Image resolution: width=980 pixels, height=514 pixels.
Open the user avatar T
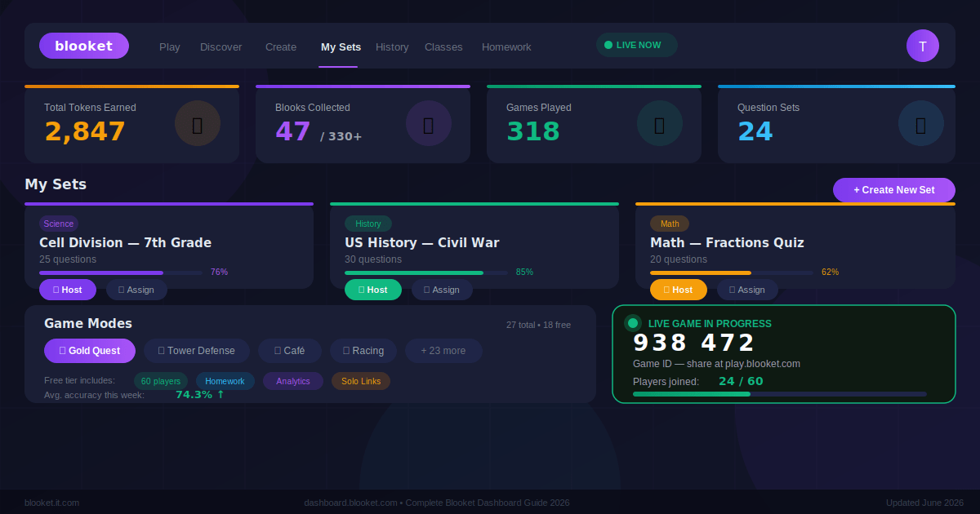tap(923, 46)
